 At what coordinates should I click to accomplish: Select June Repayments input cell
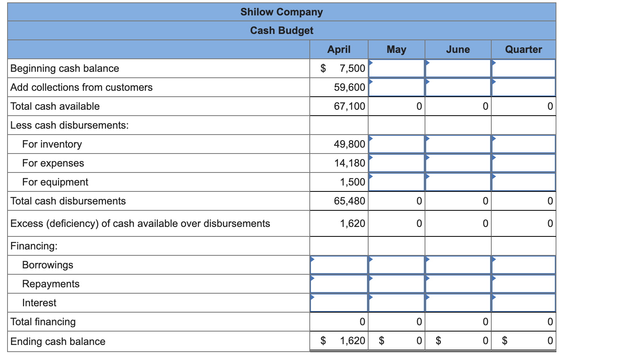458,284
